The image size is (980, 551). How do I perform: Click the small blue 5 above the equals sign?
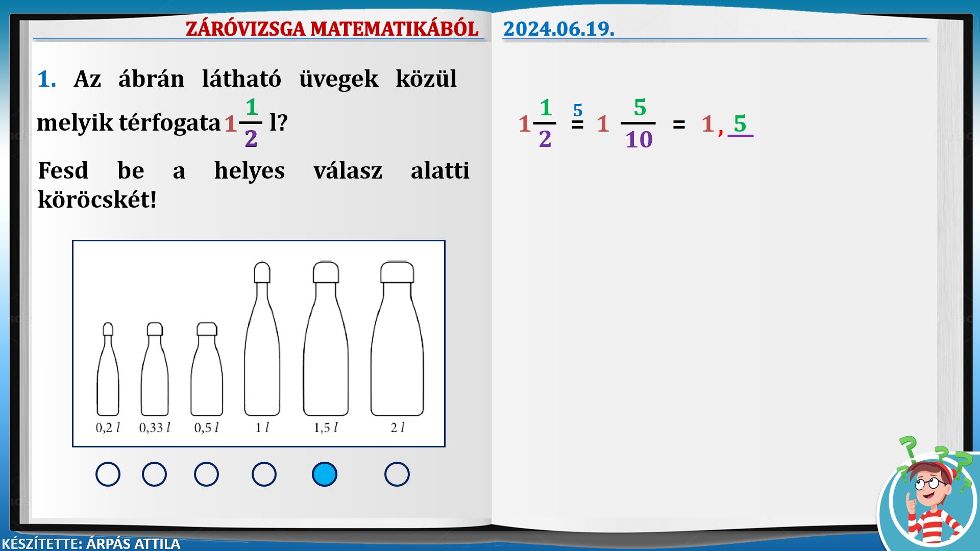coord(578,110)
